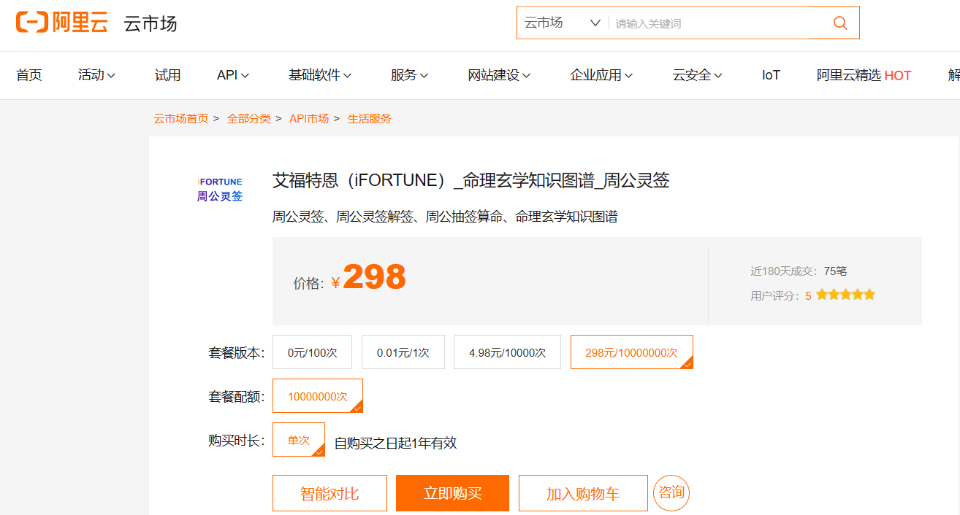Viewport: 960px width, 515px height.
Task: Expand the 基础软件 nav menu
Action: click(320, 75)
